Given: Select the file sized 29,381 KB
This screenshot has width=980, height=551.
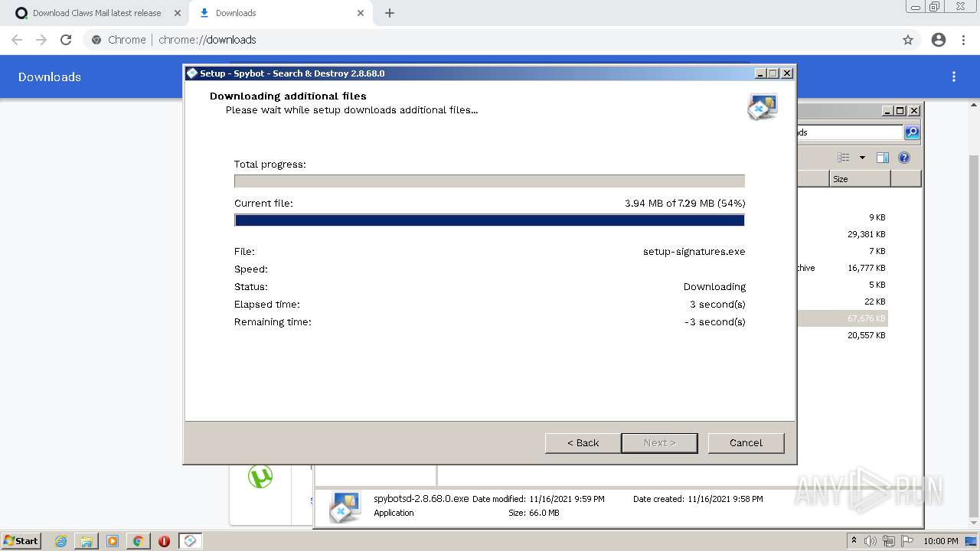Looking at the screenshot, I should click(x=866, y=234).
